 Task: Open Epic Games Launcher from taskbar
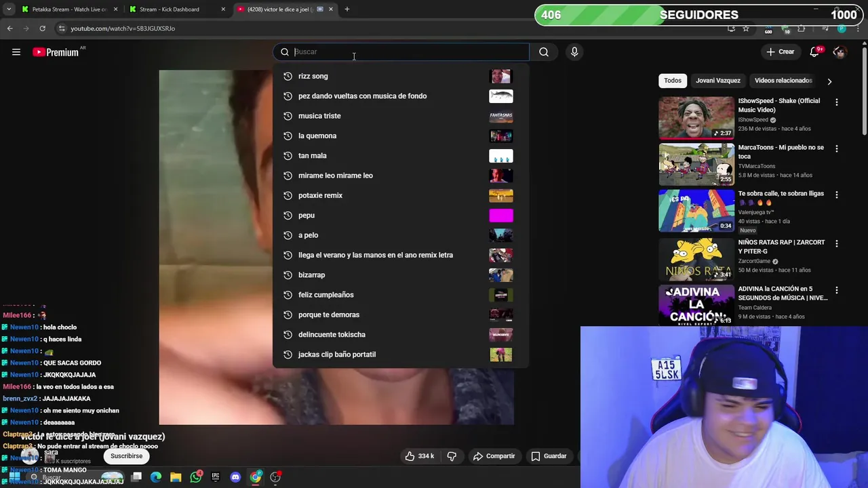[x=216, y=477]
